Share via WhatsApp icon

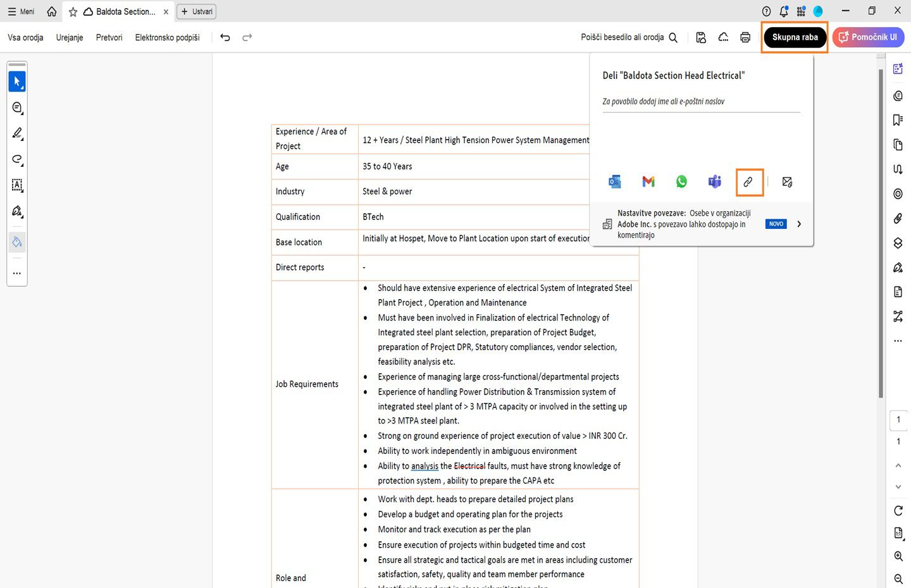(681, 182)
